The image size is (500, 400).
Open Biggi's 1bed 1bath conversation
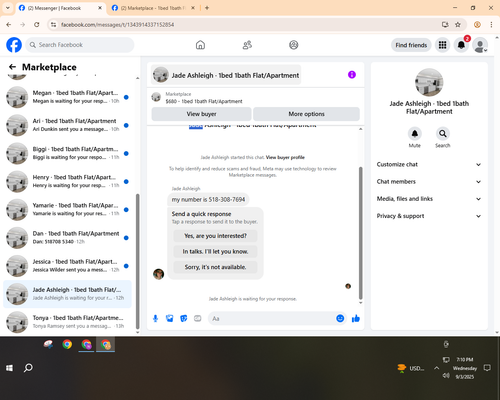(68, 153)
